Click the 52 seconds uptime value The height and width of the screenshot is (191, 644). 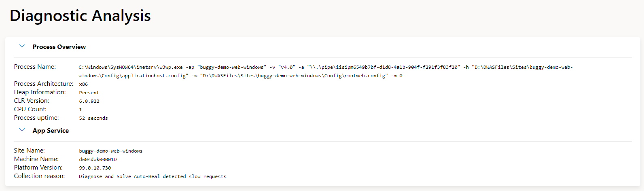93,118
